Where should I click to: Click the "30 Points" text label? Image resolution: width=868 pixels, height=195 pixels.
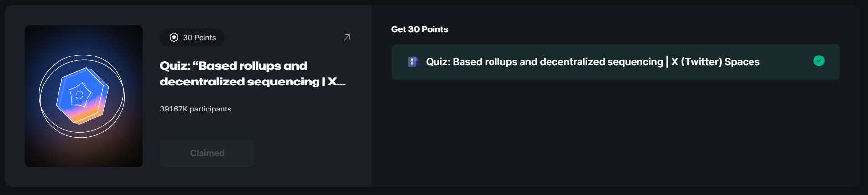(200, 38)
